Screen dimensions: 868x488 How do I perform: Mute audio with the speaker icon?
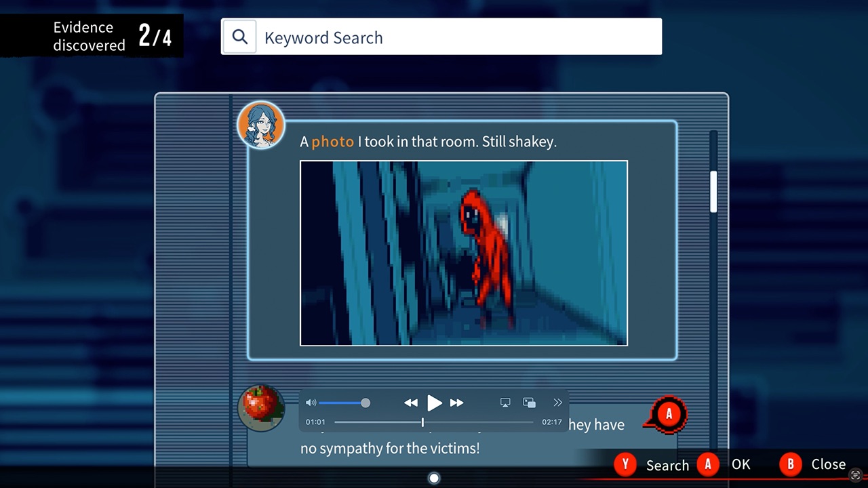tap(311, 403)
